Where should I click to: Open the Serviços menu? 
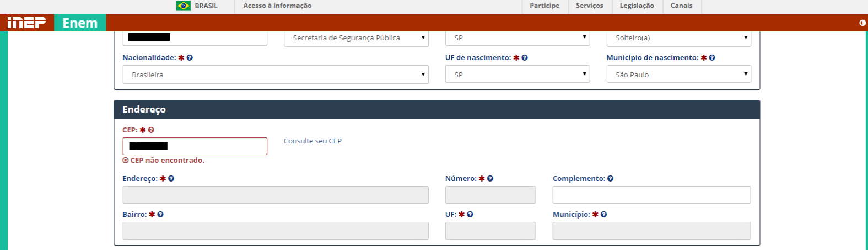point(590,6)
